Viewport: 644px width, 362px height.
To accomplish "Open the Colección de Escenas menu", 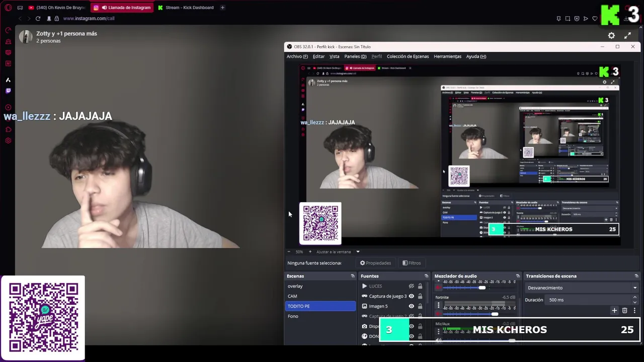I will tap(408, 56).
